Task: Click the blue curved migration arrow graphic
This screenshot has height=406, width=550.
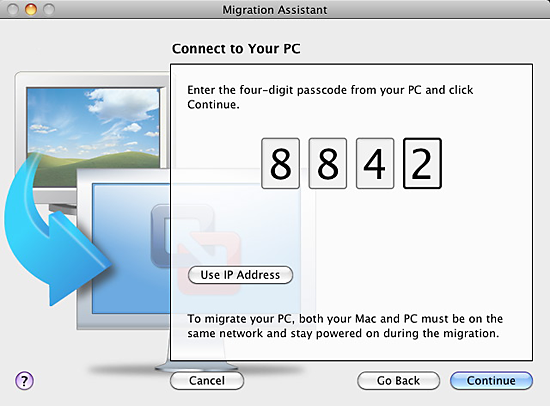Action: (x=53, y=232)
